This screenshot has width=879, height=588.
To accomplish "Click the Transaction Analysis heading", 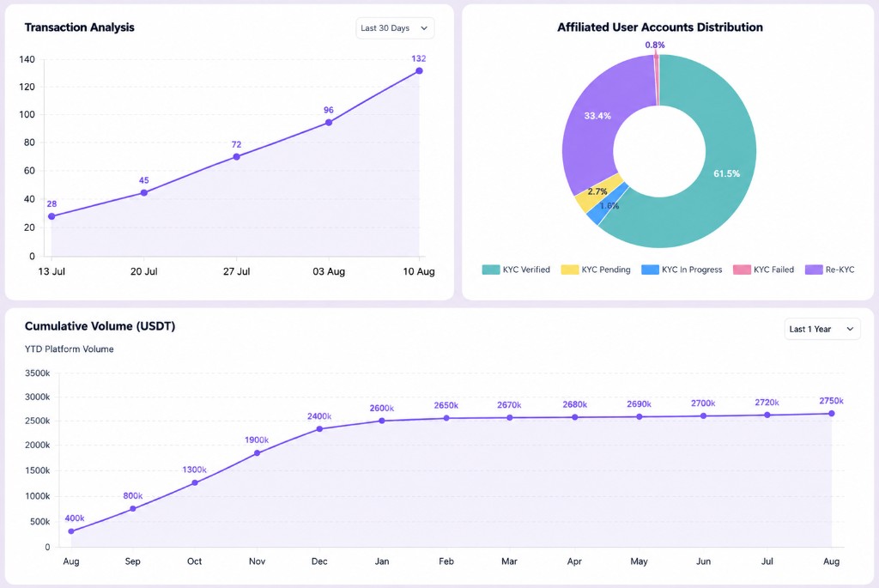I will (x=80, y=27).
